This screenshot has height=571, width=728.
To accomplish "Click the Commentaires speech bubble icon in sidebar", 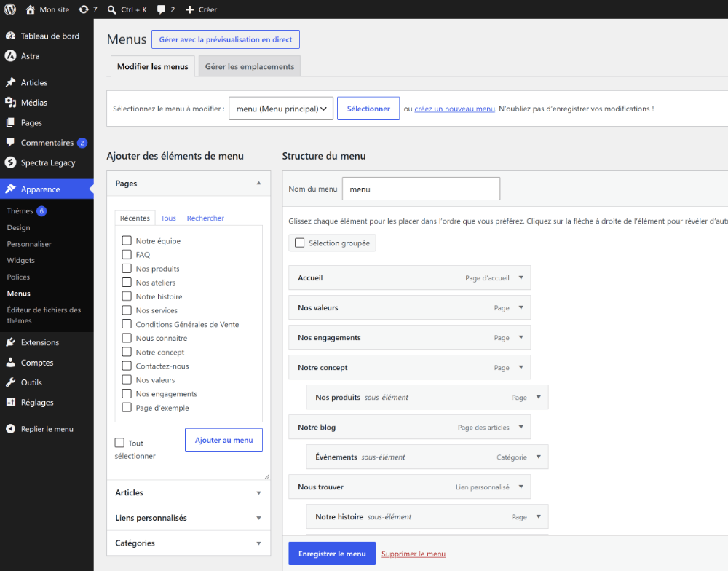I will (10, 142).
